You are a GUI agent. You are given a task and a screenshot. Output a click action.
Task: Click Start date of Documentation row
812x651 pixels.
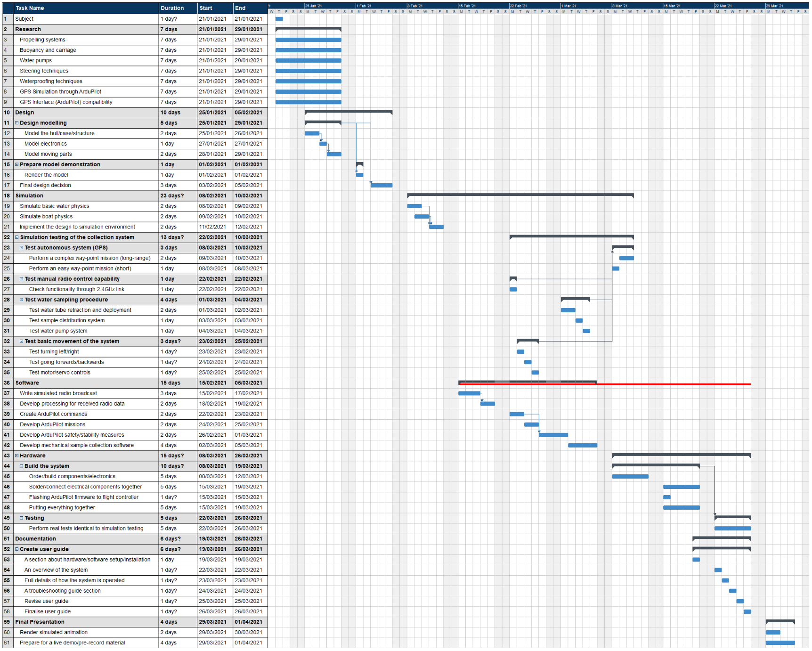tap(215, 539)
